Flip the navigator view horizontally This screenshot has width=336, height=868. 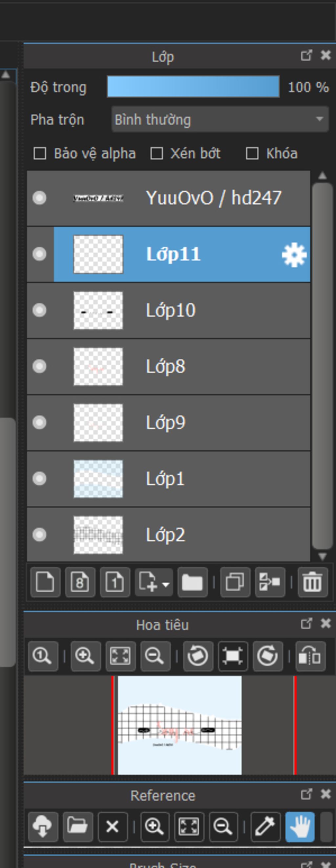(x=310, y=656)
